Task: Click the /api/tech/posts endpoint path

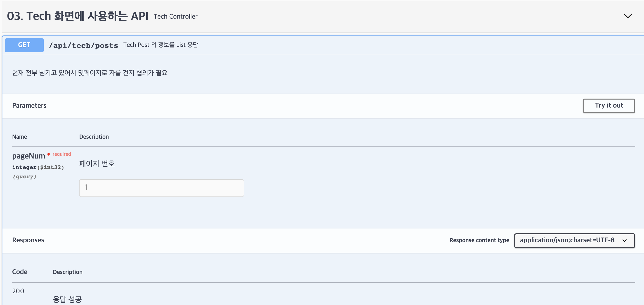Action: tap(83, 45)
